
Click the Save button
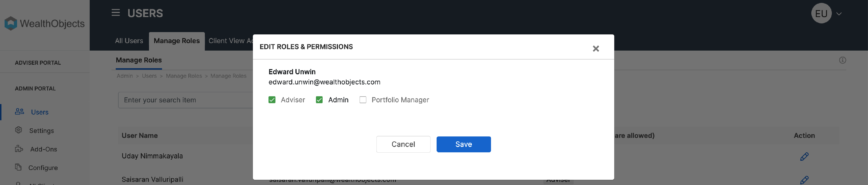463,144
